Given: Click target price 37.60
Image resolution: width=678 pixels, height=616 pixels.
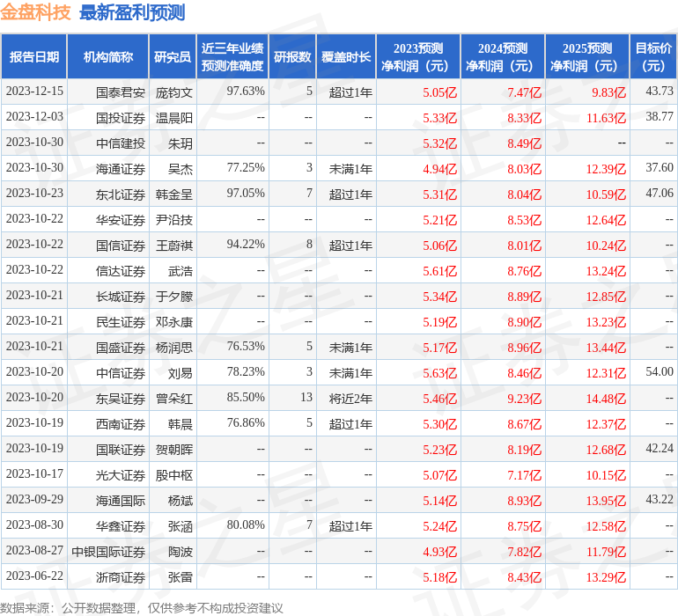Looking at the screenshot, I should [x=660, y=167].
